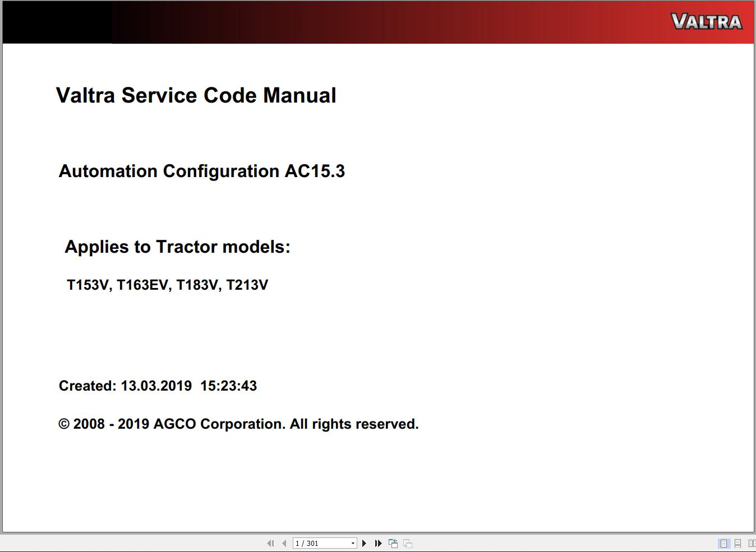Click Automation Configuration AC15.3 text
The image size is (756, 552).
(x=202, y=171)
